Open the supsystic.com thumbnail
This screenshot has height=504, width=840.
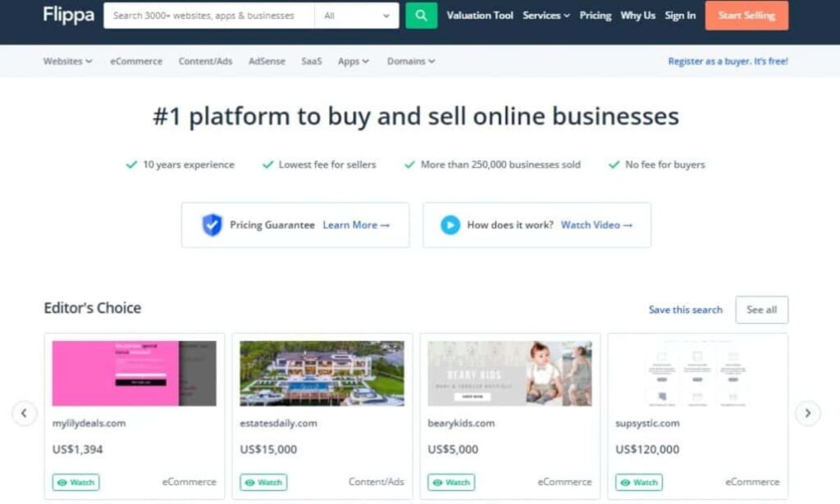(697, 374)
